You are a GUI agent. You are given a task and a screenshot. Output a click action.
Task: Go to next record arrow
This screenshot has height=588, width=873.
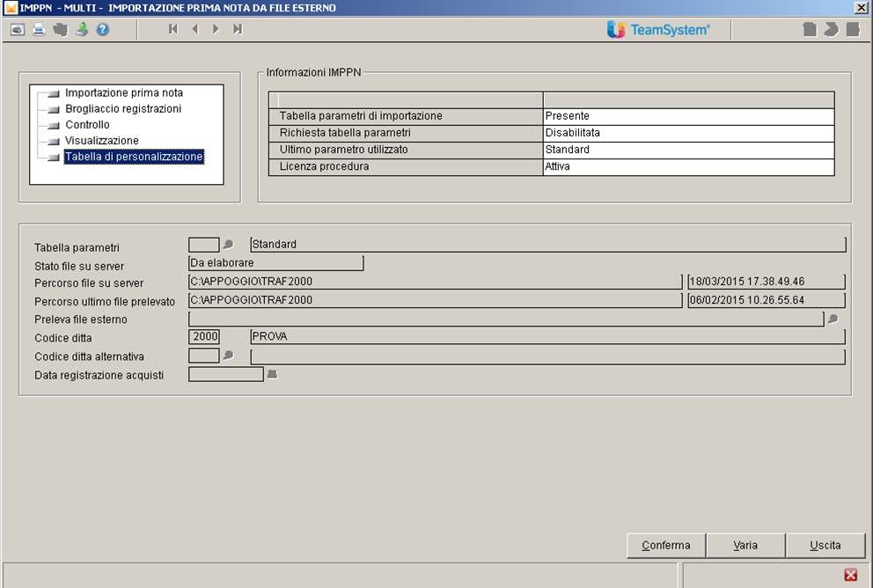[x=216, y=29]
